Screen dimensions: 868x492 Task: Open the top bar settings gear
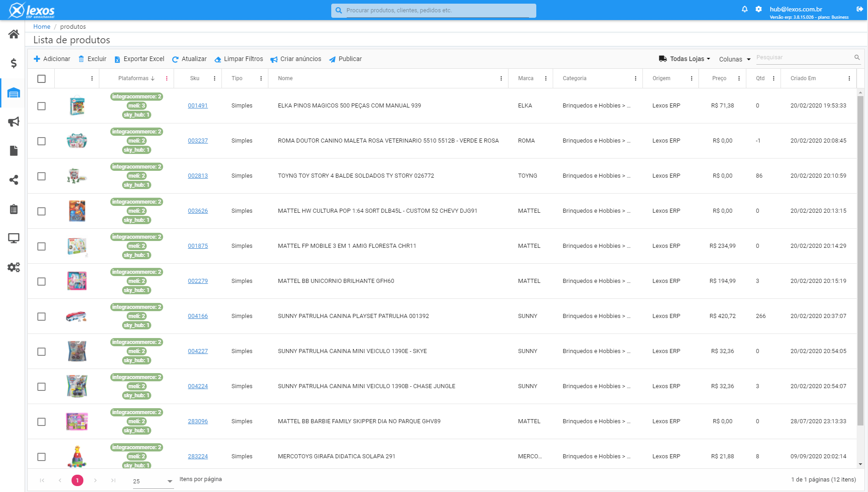pos(759,9)
